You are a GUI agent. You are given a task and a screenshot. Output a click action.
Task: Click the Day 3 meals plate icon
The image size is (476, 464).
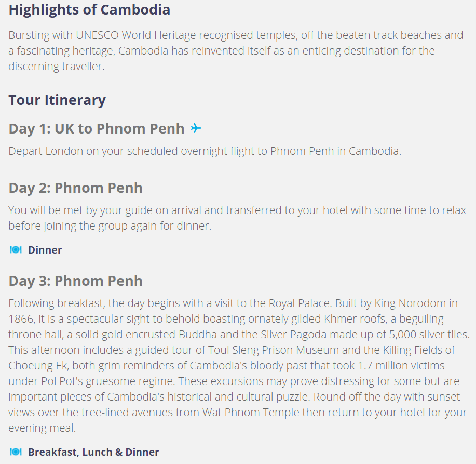(x=16, y=452)
